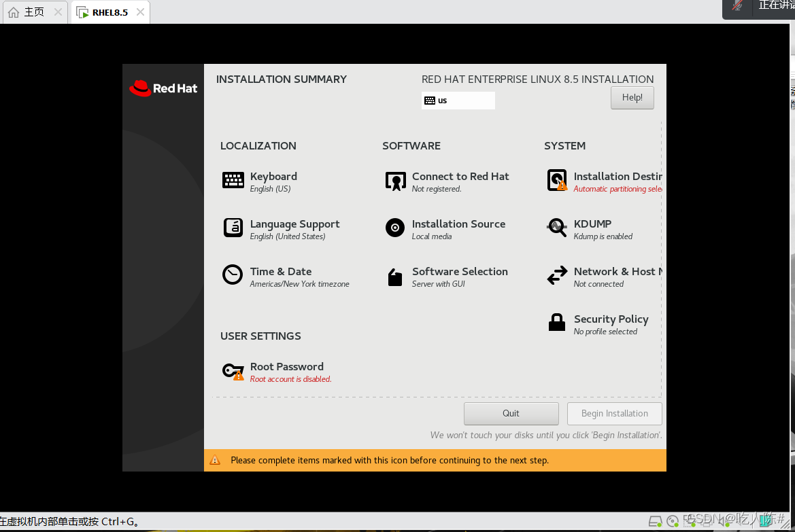
Task: Click 'Automatic partitioning' red status text
Action: [x=618, y=189]
